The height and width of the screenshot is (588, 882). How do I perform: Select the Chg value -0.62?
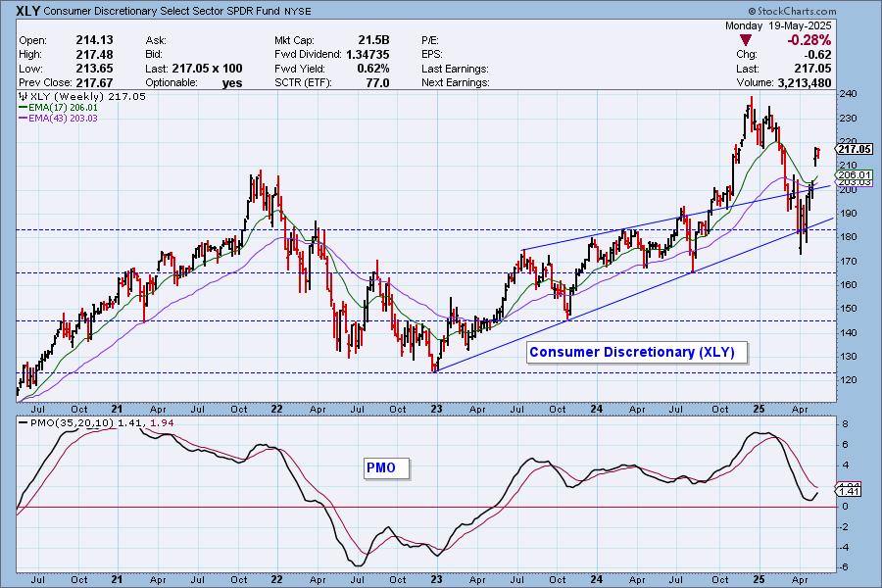point(818,55)
